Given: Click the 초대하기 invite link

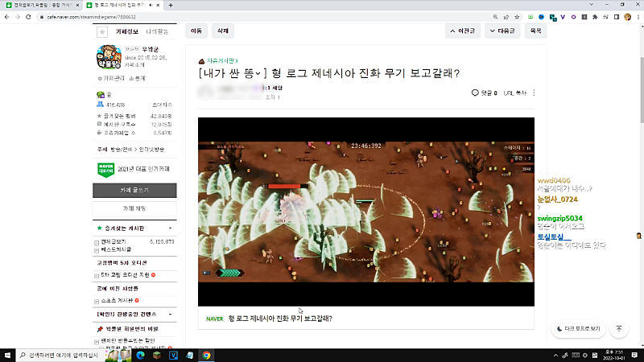Looking at the screenshot, I should [162, 105].
